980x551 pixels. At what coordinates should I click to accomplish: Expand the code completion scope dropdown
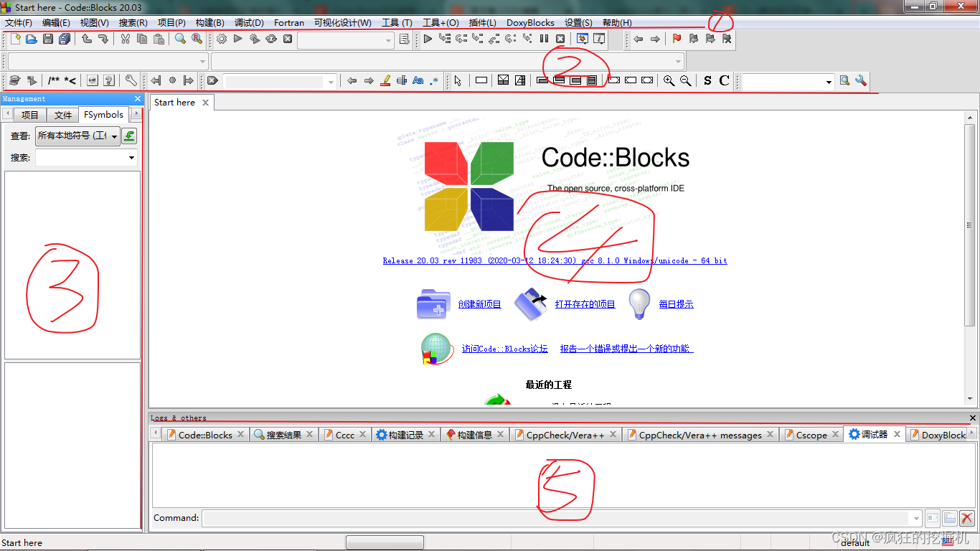click(x=108, y=60)
